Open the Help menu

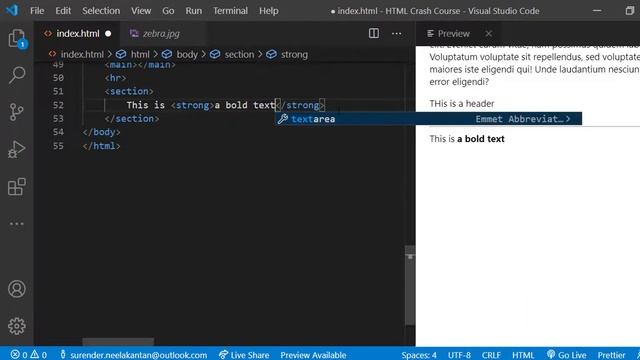(x=269, y=11)
